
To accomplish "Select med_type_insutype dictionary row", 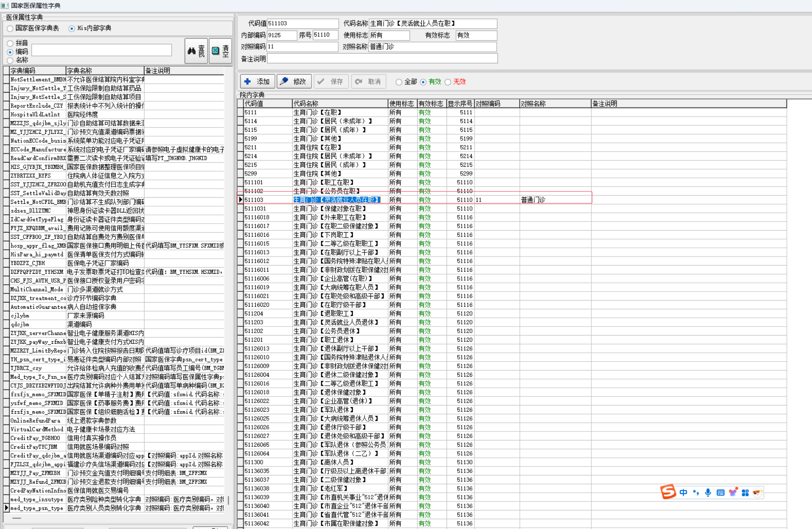I will point(37,499).
